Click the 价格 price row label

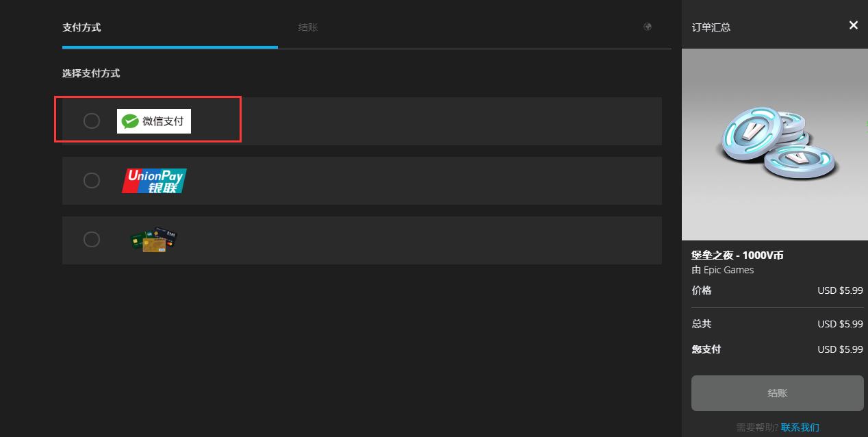(x=702, y=290)
